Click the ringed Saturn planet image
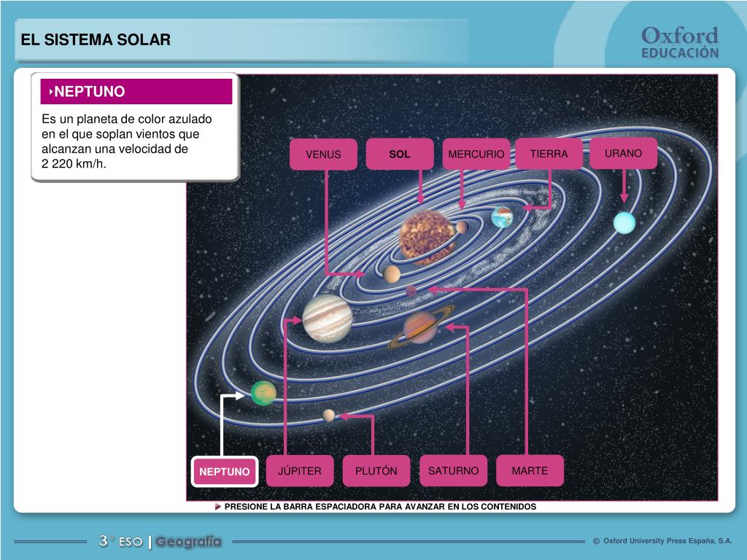The width and height of the screenshot is (747, 560). click(421, 327)
